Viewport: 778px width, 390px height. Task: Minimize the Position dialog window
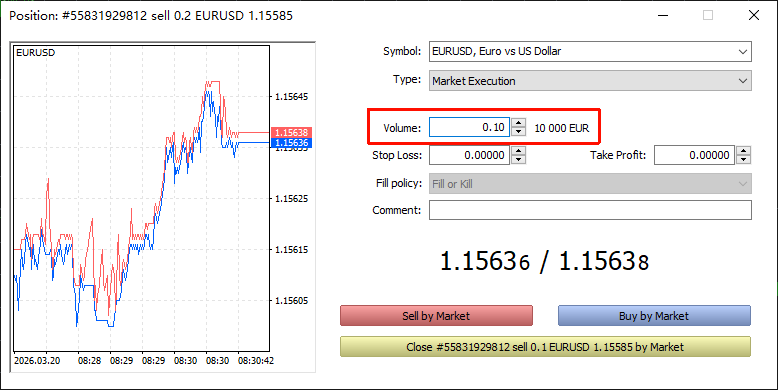pyautogui.click(x=663, y=15)
